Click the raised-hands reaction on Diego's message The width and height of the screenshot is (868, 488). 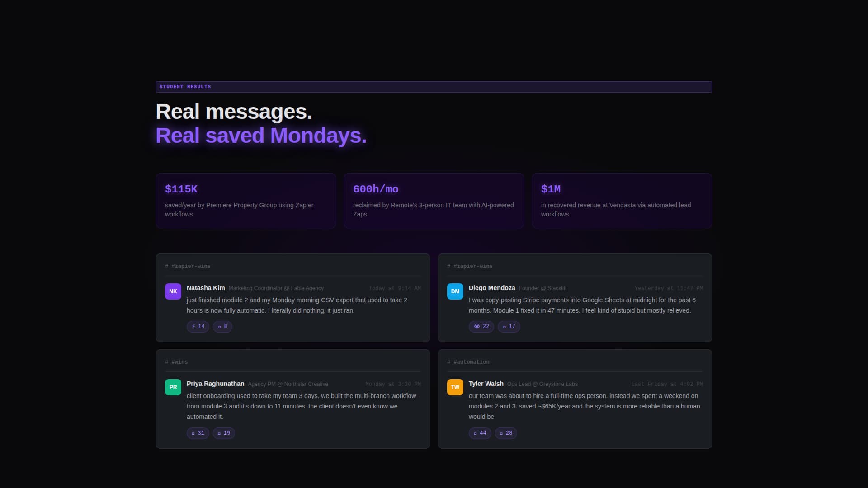[481, 326]
